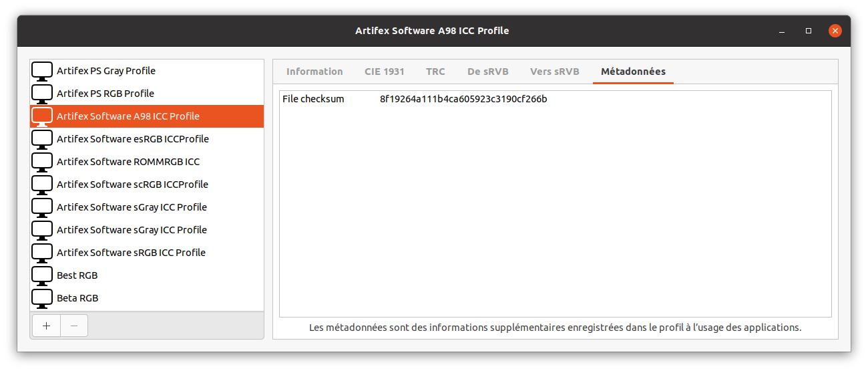Select the Métadonnées tab
The image size is (868, 371).
[633, 72]
